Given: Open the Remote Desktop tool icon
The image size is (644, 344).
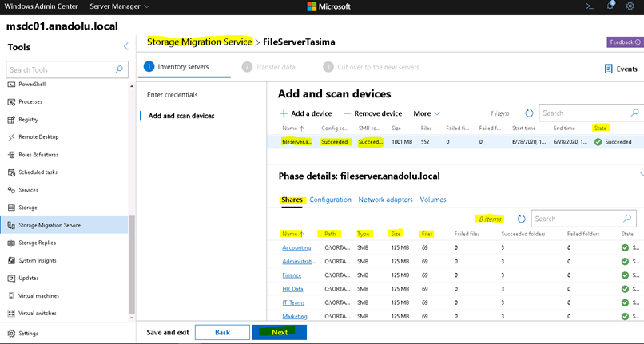Looking at the screenshot, I should click(11, 137).
